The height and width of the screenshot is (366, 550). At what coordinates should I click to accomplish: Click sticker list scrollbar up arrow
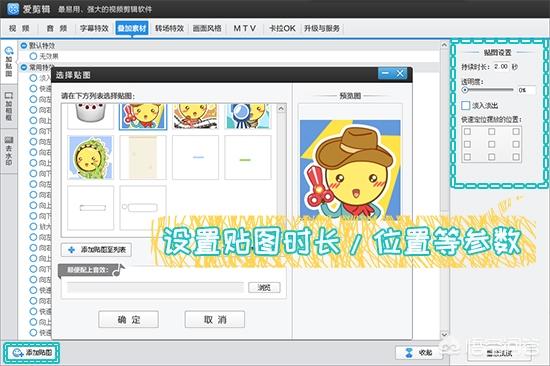pos(281,109)
